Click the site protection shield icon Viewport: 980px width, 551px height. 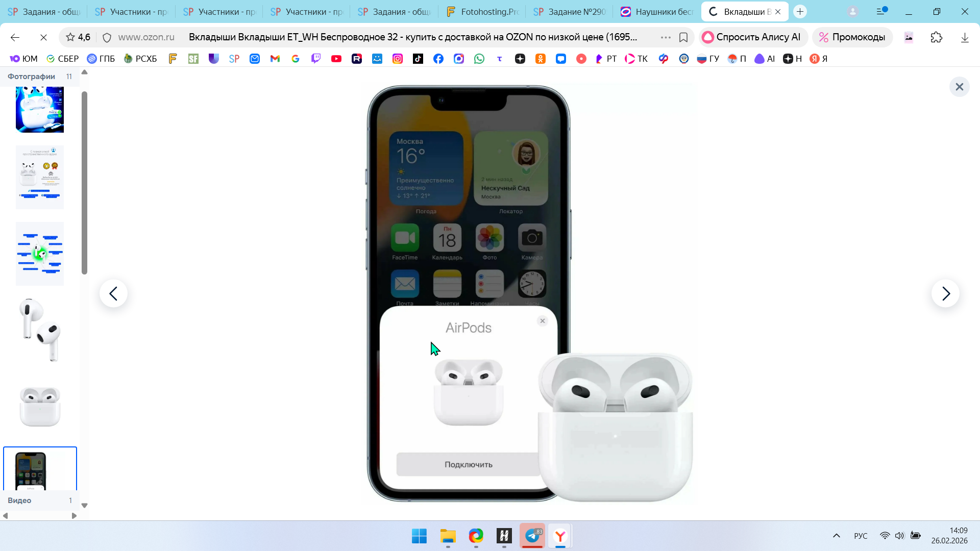(107, 37)
